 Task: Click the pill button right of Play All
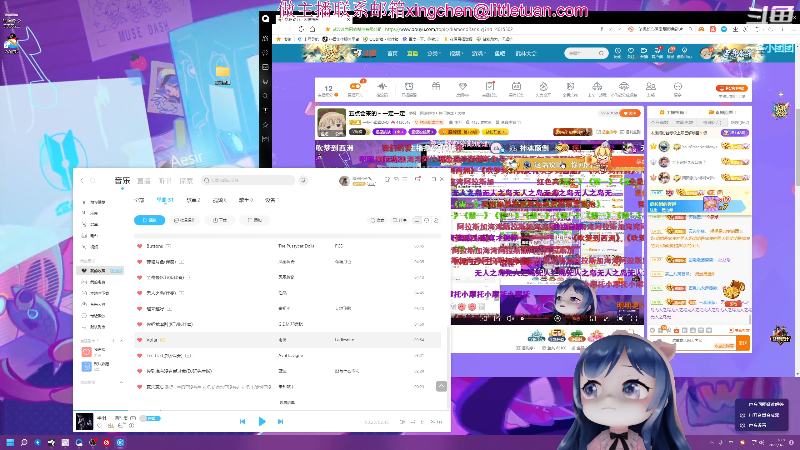184,220
